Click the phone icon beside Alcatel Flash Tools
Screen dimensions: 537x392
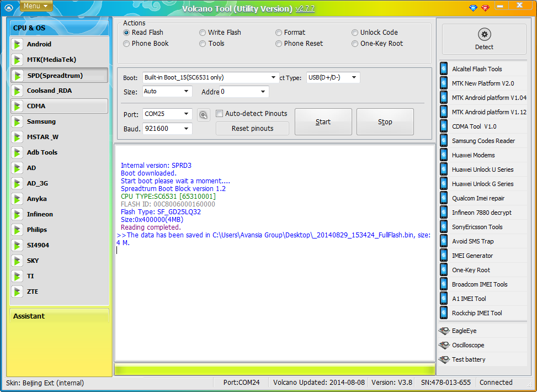444,69
